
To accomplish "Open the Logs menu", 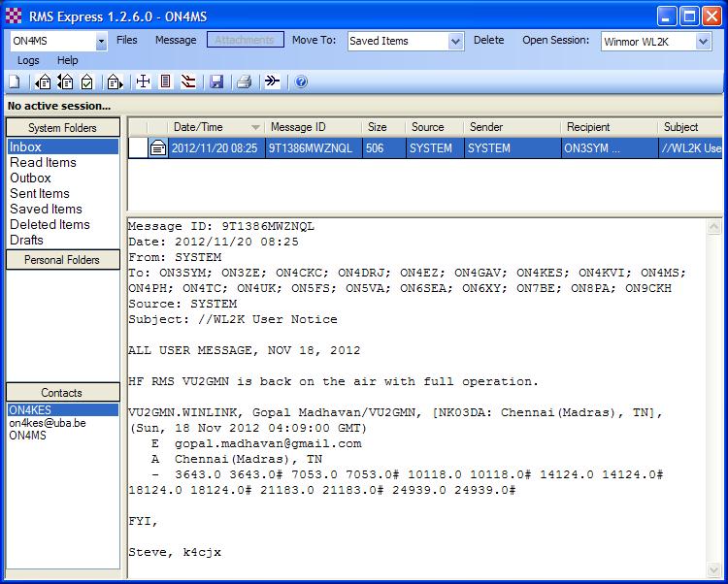I will 28,60.
